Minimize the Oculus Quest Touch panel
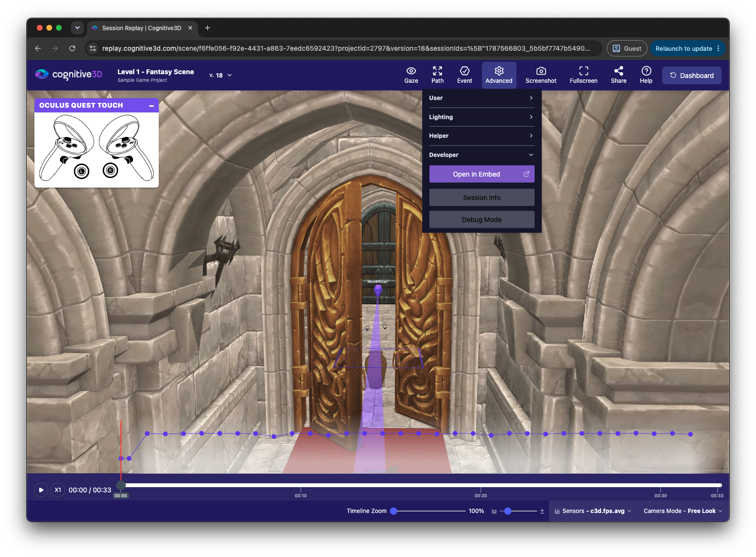This screenshot has height=557, width=756. click(152, 106)
